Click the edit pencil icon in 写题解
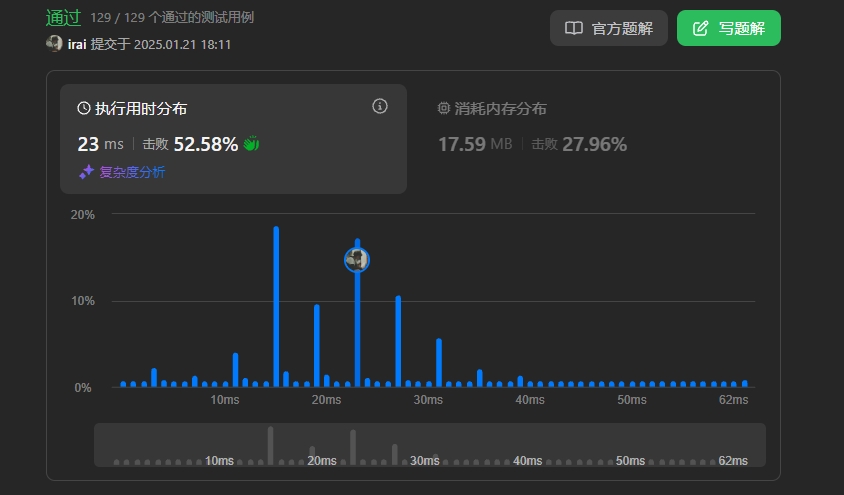This screenshot has height=495, width=844. click(x=700, y=28)
